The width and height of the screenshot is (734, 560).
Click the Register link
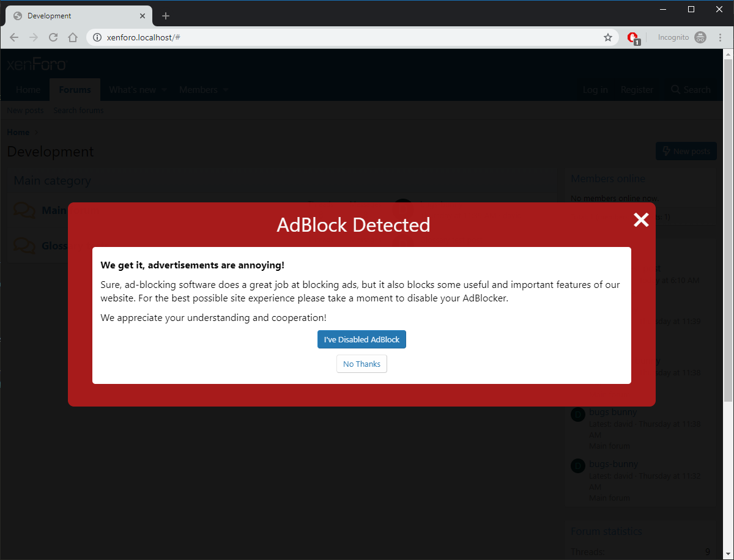637,90
